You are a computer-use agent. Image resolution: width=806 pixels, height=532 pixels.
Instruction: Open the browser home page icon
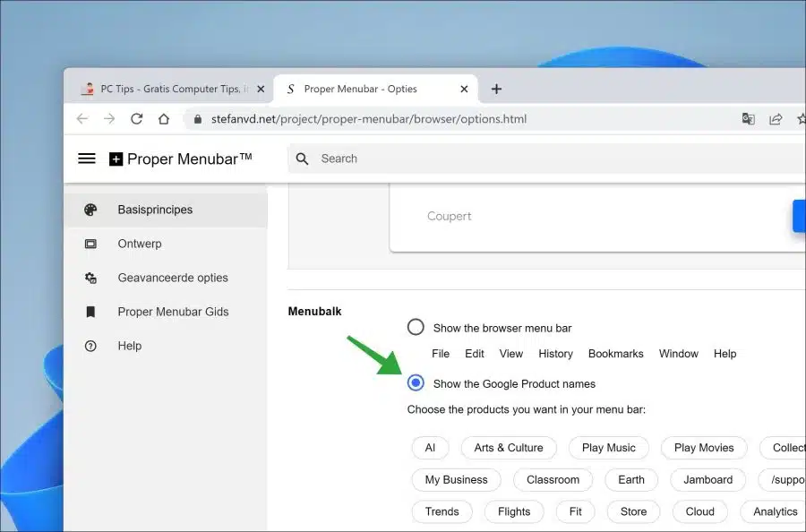pyautogui.click(x=164, y=119)
